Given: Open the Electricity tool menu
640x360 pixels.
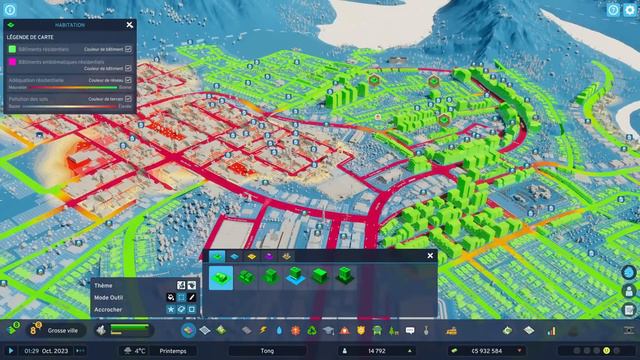Looking at the screenshot, I should coord(263,330).
